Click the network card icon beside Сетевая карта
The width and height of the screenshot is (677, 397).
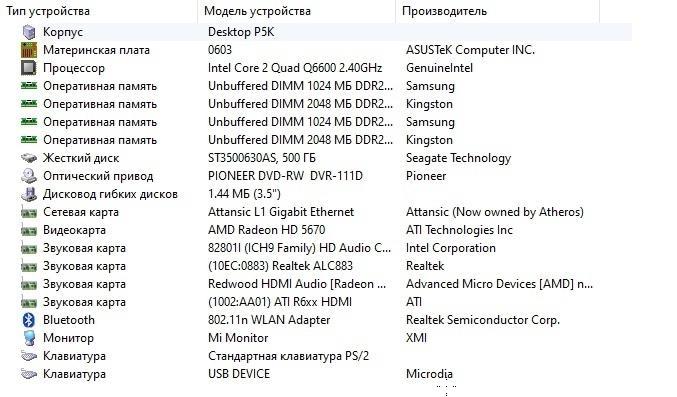[29, 213]
